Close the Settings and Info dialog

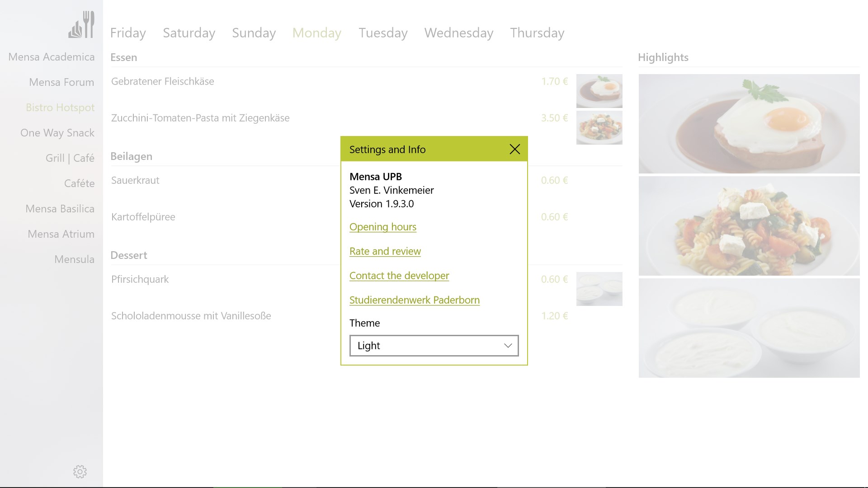click(514, 149)
